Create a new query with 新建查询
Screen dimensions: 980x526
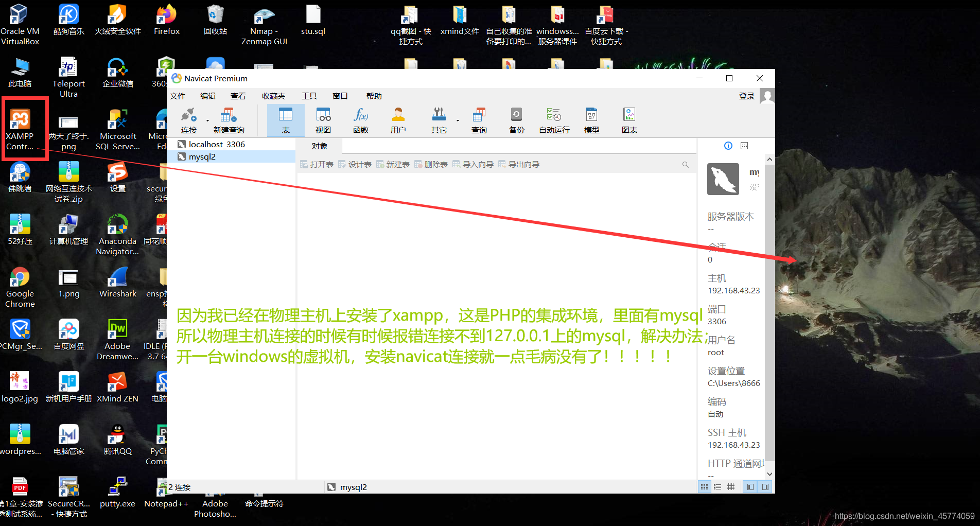click(x=229, y=120)
